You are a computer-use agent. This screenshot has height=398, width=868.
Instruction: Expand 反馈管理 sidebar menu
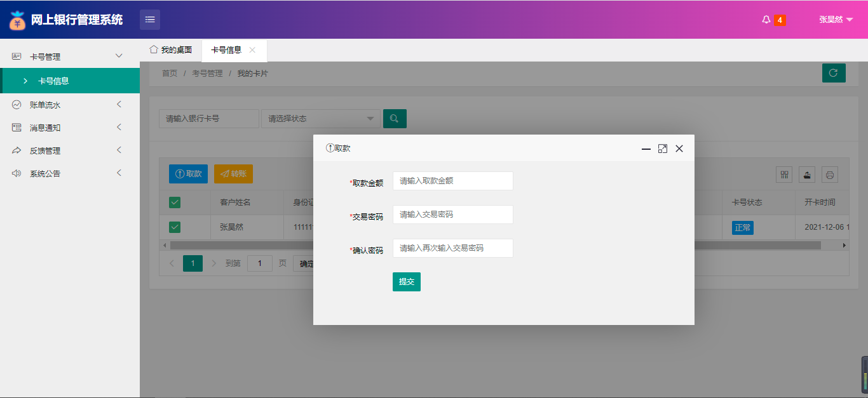pyautogui.click(x=70, y=150)
